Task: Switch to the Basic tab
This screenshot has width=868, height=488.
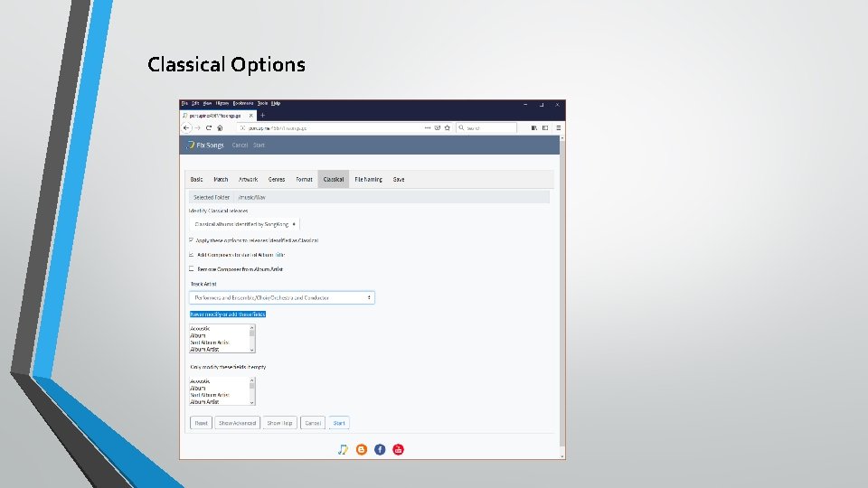Action: pos(196,179)
